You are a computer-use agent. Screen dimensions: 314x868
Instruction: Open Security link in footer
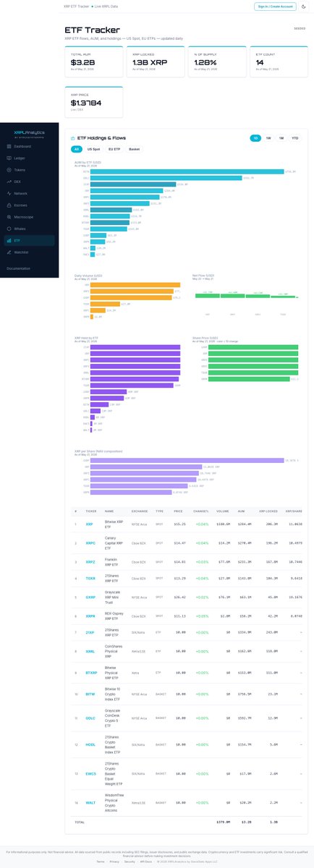pyautogui.click(x=131, y=862)
